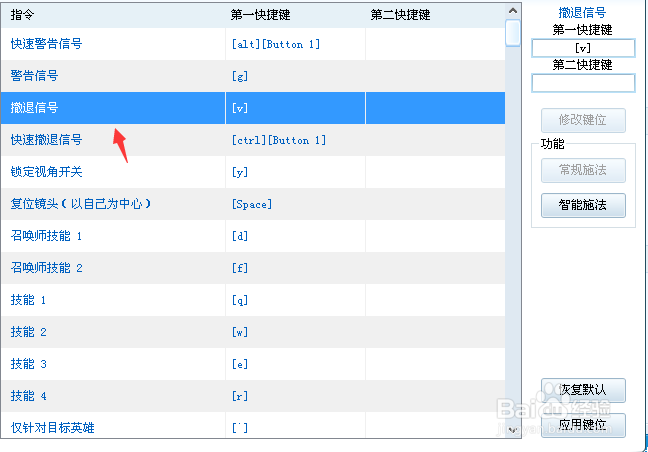The width and height of the screenshot is (648, 452).
Task: Click the first hotkey input showing [v]
Action: pos(583,48)
